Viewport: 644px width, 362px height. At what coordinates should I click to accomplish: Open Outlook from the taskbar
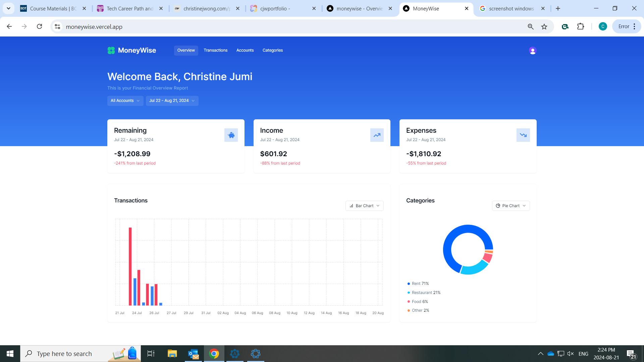193,353
